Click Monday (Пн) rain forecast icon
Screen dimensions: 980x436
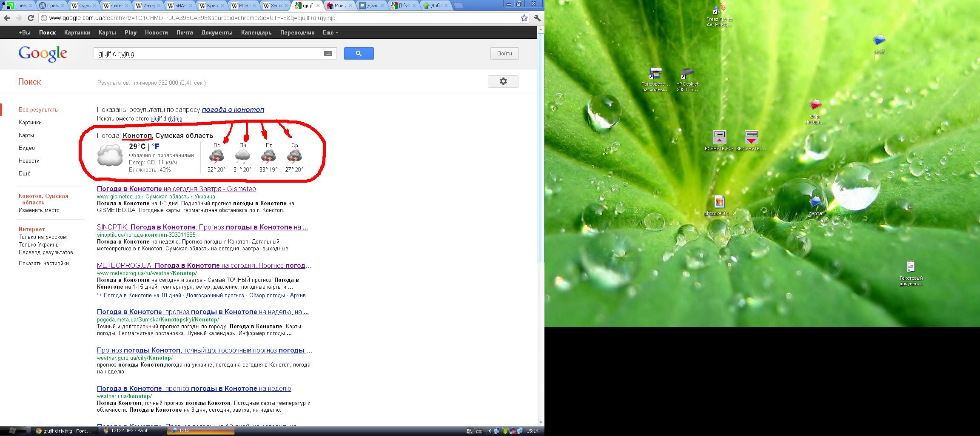242,157
